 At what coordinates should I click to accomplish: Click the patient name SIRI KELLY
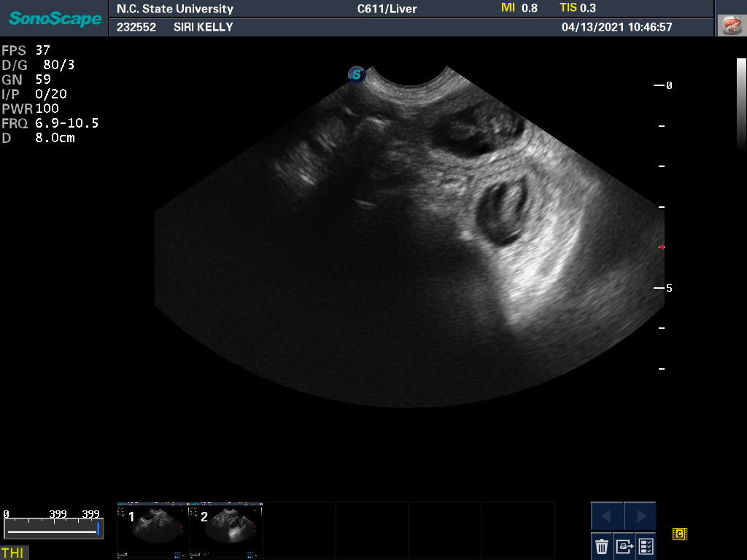pyautogui.click(x=204, y=28)
